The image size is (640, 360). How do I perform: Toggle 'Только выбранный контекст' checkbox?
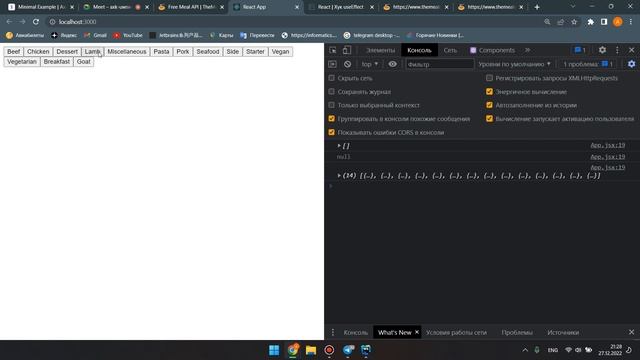(x=331, y=105)
